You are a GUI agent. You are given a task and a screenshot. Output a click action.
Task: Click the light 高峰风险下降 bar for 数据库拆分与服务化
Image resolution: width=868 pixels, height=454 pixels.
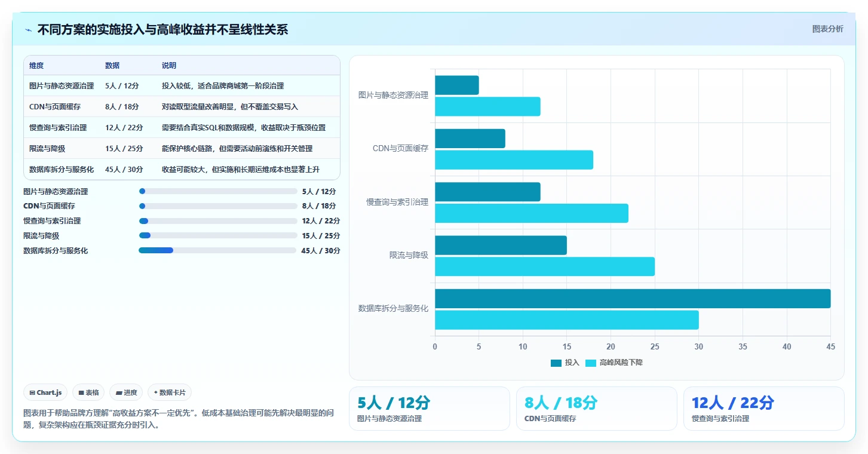point(567,320)
